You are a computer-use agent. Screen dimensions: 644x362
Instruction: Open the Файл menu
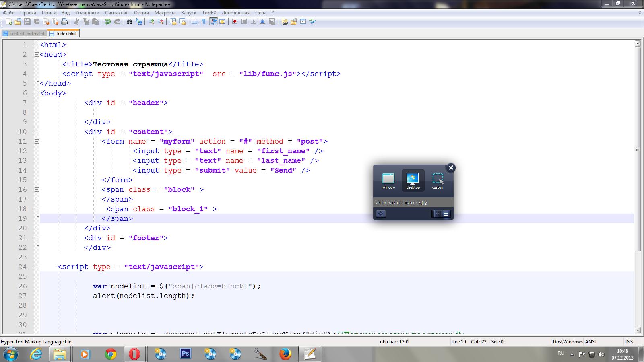(x=8, y=12)
